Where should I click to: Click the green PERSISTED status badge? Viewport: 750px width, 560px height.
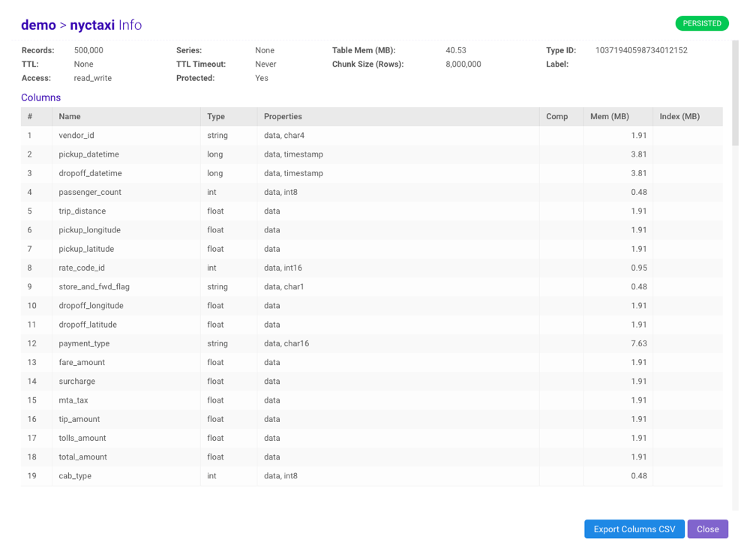pos(702,23)
